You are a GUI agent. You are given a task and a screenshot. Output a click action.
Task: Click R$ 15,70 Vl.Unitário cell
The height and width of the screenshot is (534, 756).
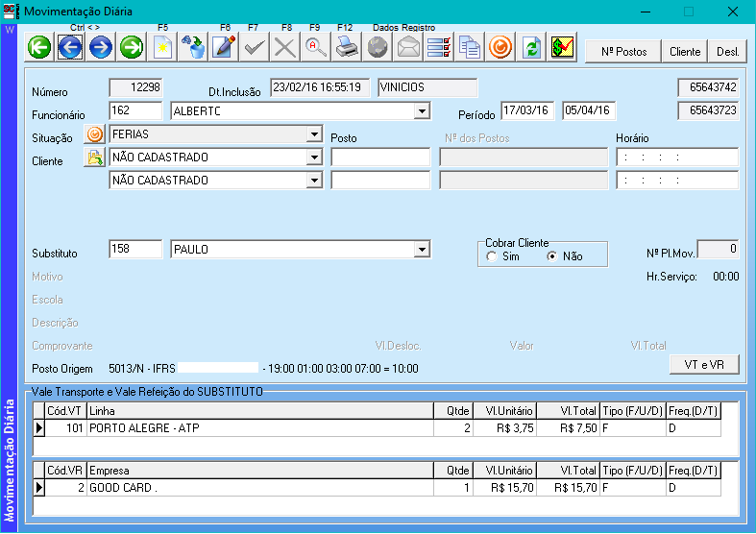(x=505, y=488)
